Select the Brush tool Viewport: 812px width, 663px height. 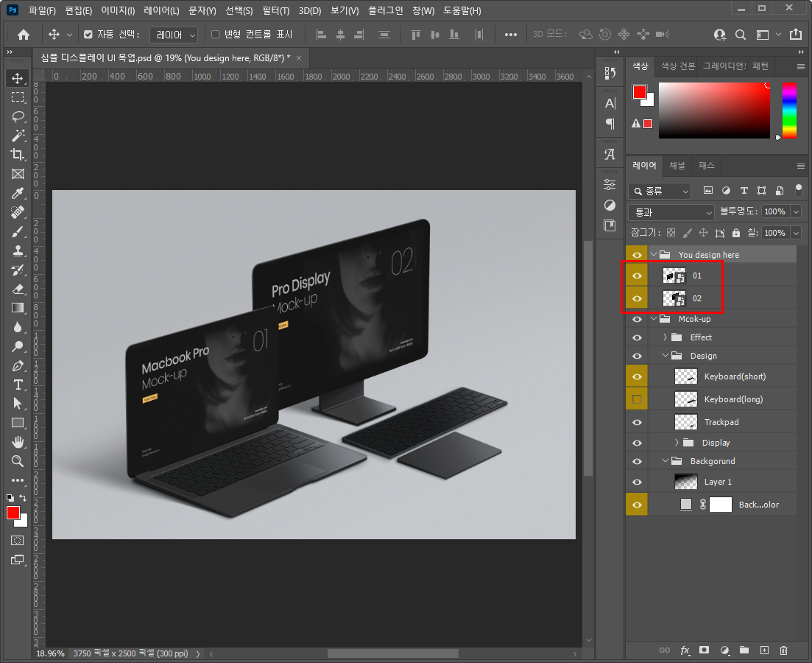point(18,232)
